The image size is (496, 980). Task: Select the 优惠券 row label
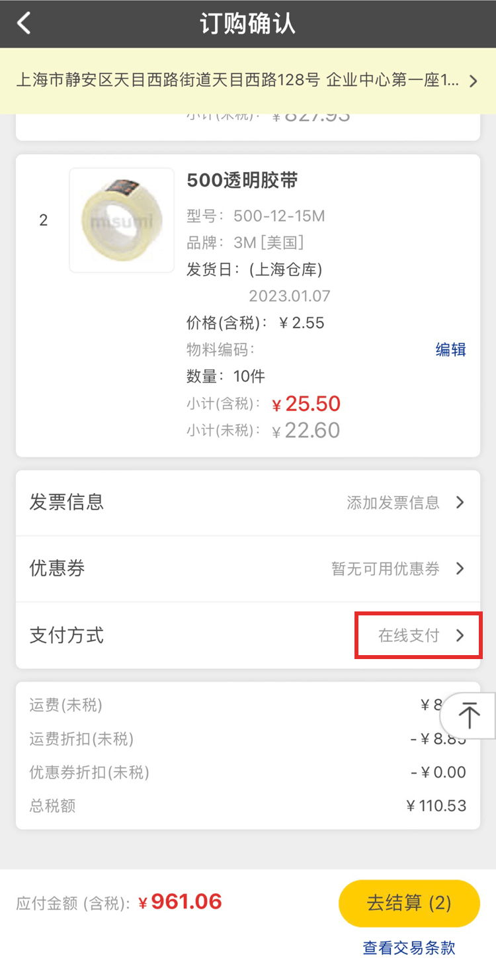point(58,568)
